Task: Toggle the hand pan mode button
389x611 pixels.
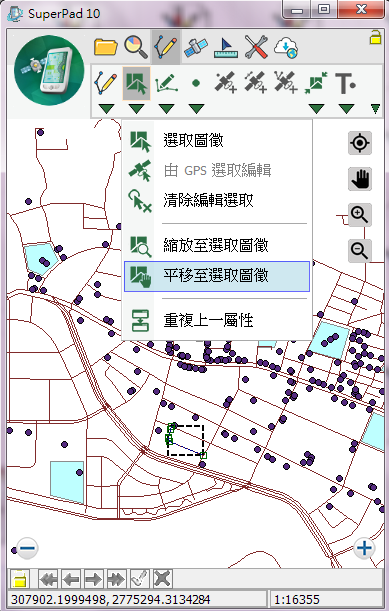Action: coord(359,179)
